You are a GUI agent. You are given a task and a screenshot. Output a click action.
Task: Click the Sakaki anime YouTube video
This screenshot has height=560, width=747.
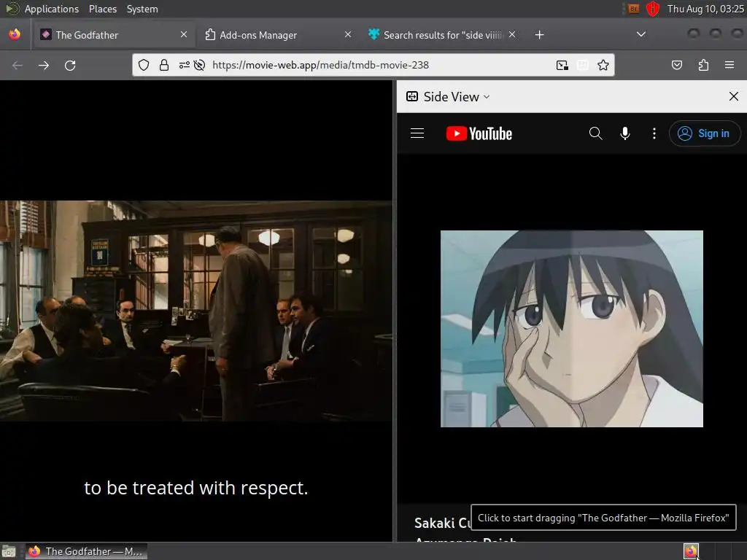[x=572, y=329]
